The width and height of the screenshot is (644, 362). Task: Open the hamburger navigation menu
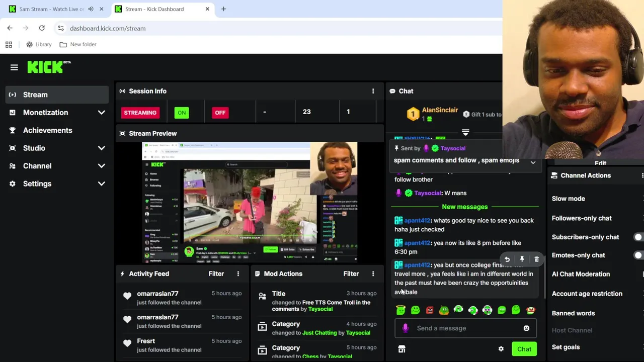pos(14,67)
